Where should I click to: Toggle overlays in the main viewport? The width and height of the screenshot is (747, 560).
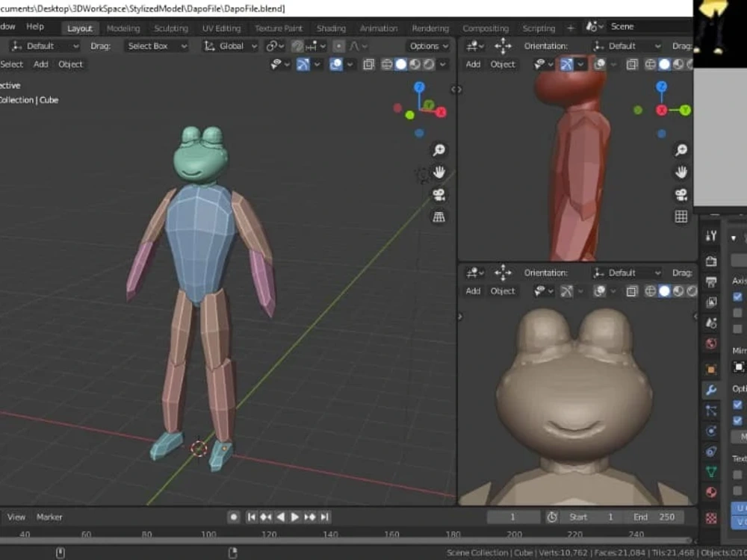point(335,64)
